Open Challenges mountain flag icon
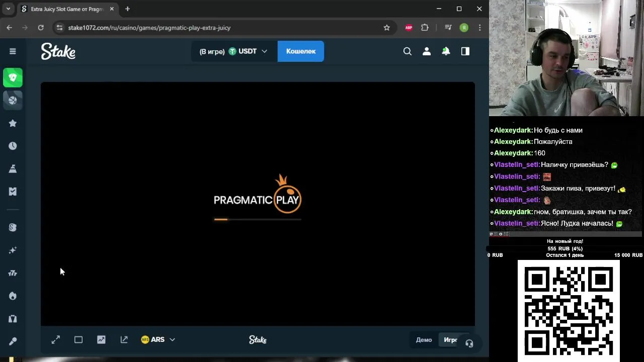 (x=13, y=168)
